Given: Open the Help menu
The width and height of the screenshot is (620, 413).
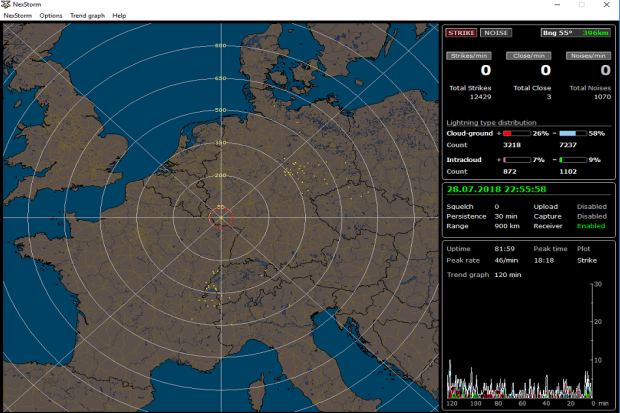Looking at the screenshot, I should (x=119, y=15).
